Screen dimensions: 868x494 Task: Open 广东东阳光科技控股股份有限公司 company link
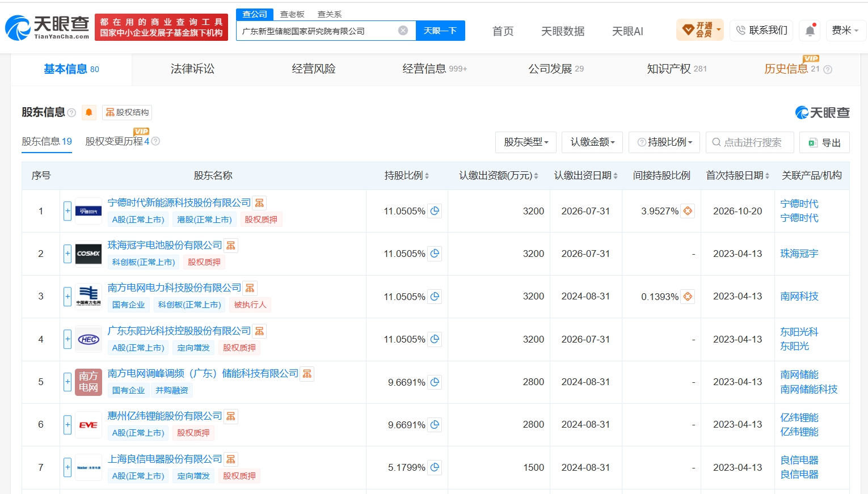pyautogui.click(x=179, y=331)
